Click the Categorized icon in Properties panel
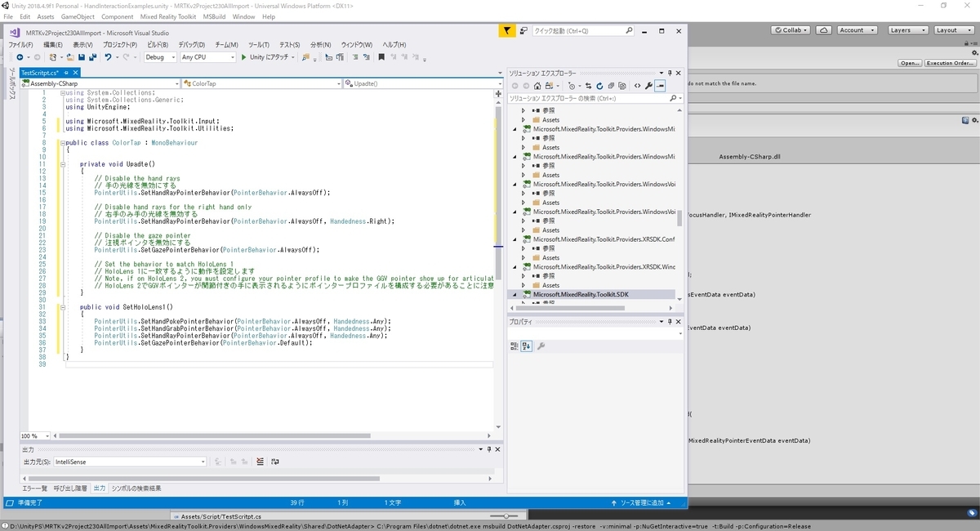Viewport: 980px width, 531px height. pos(514,346)
